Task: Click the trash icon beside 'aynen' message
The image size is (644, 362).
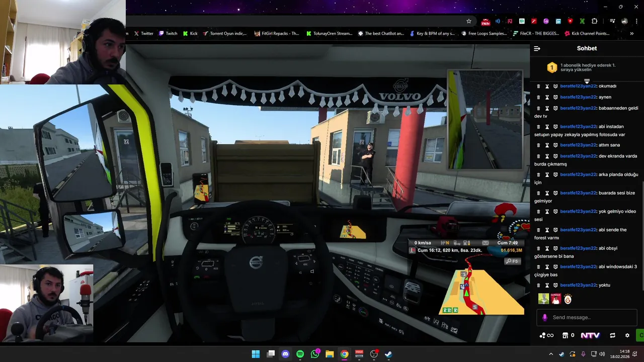Action: (538, 97)
